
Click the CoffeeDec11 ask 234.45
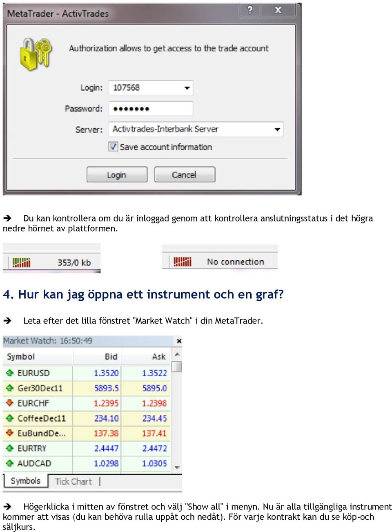(x=154, y=418)
